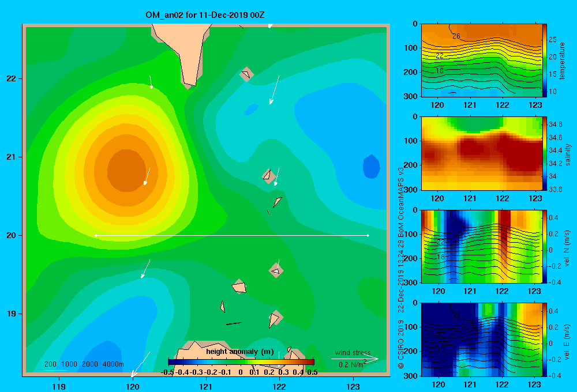
Task: Click "-0.1" on height anomaly scale
Action: pos(225,372)
